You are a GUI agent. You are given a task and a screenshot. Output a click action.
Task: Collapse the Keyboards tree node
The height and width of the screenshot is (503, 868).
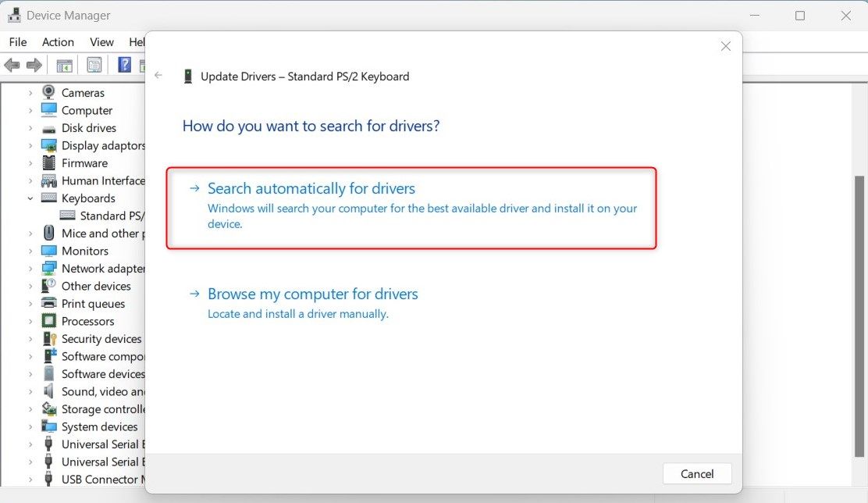(x=30, y=198)
